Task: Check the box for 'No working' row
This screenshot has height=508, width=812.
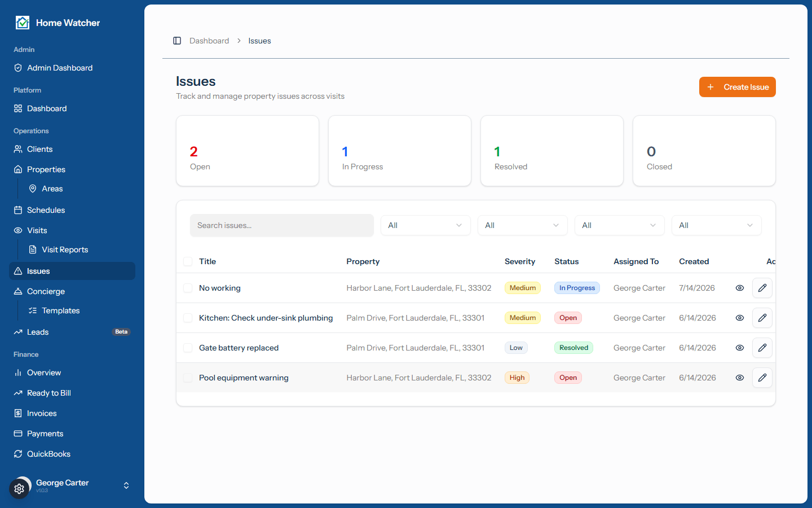Action: coord(188,288)
